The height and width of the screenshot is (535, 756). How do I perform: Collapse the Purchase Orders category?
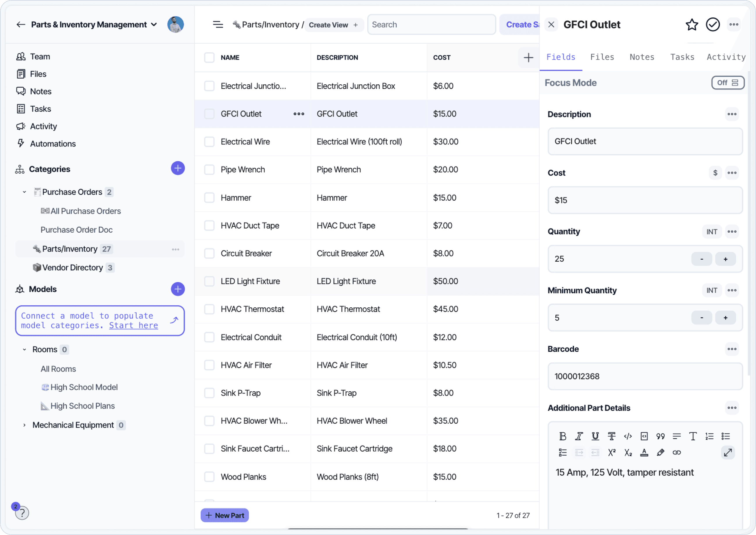click(24, 192)
